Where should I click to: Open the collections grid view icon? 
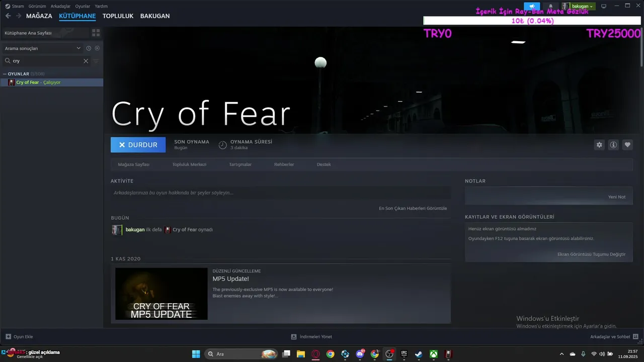[x=96, y=33]
